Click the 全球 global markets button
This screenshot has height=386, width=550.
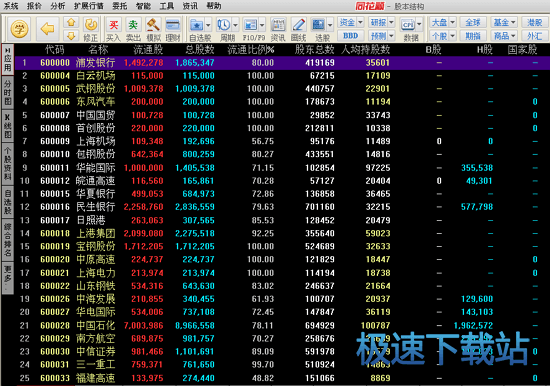pyautogui.click(x=473, y=23)
